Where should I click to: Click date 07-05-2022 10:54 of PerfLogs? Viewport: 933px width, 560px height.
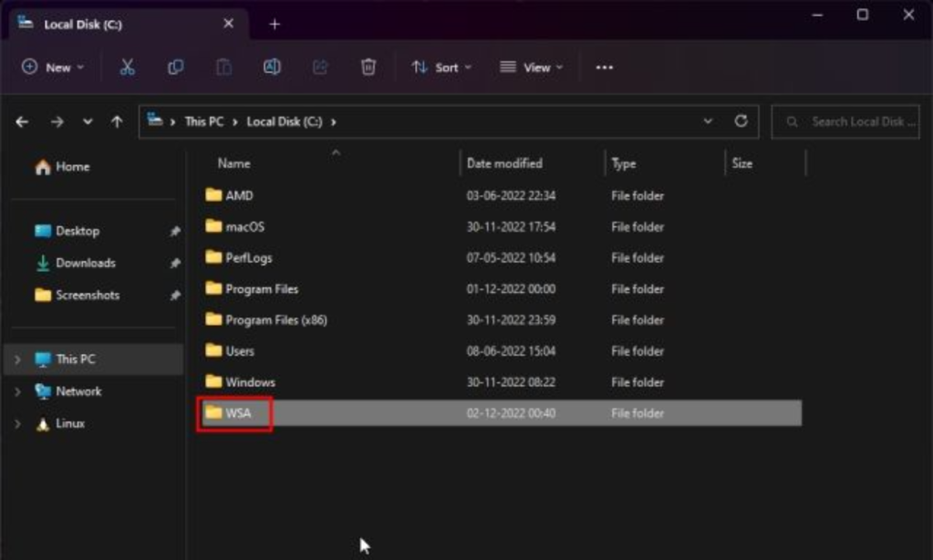511,258
